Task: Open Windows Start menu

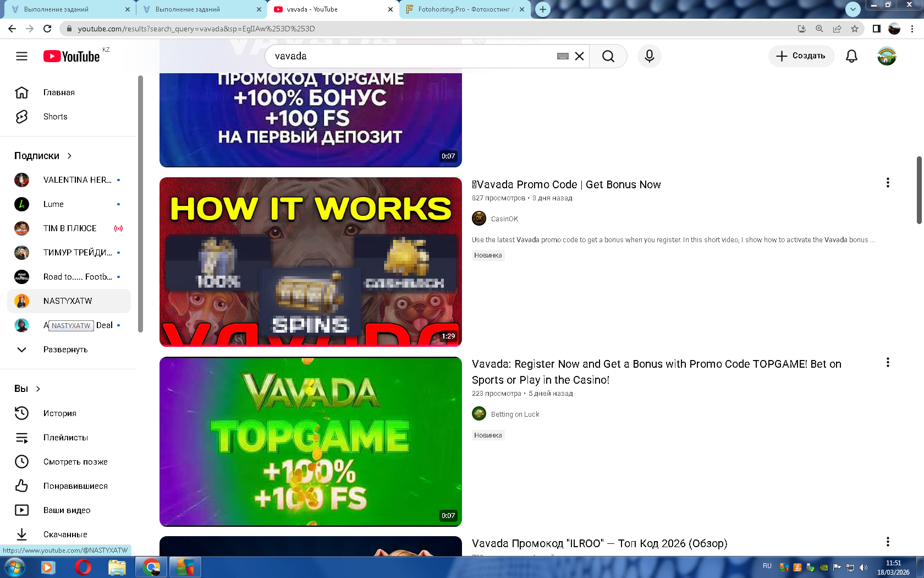Action: tap(14, 567)
